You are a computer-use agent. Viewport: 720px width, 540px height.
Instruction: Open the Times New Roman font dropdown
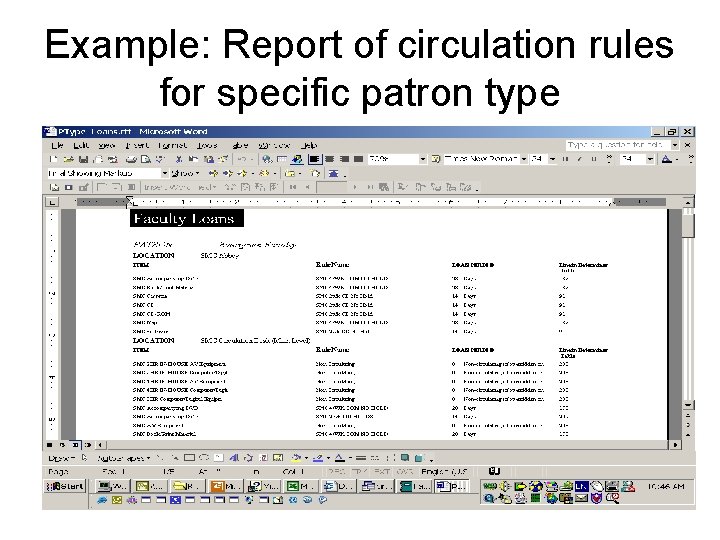tap(523, 159)
